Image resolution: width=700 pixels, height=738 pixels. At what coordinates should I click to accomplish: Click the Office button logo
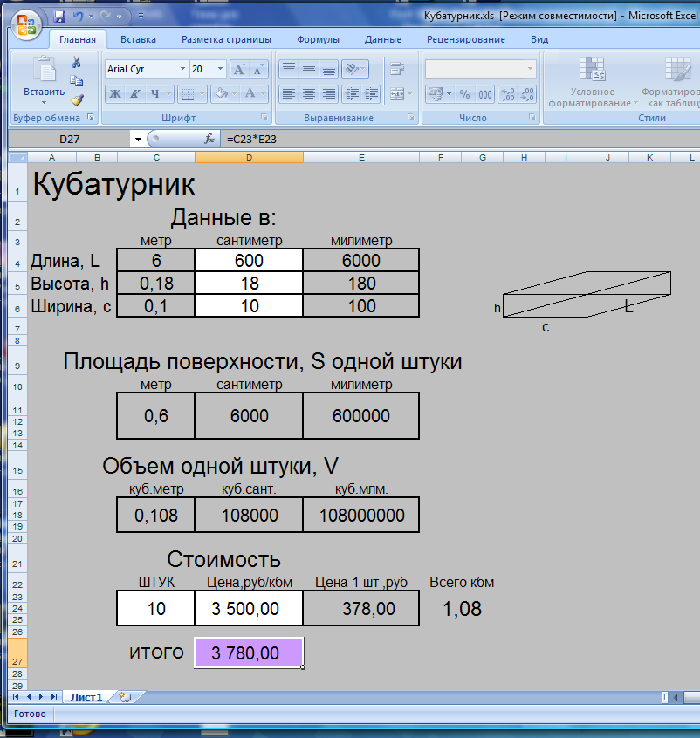point(26,22)
